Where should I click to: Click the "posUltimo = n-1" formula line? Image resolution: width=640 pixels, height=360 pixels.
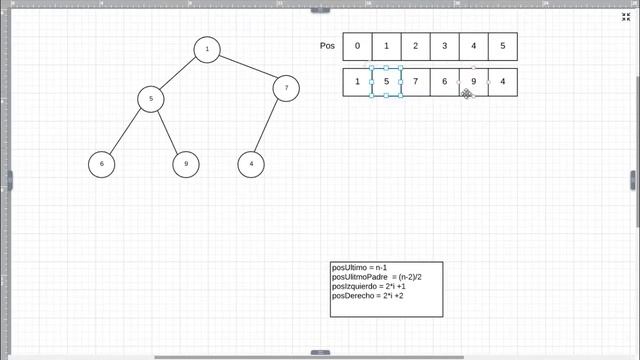(x=359, y=268)
